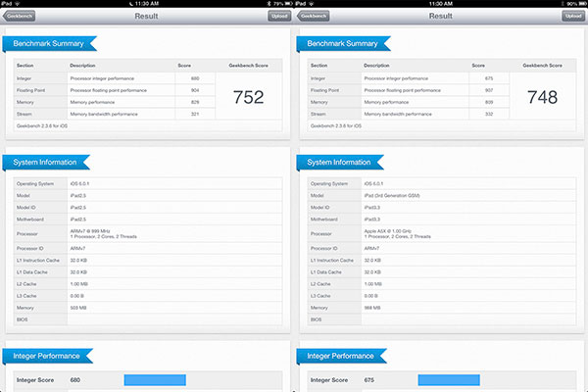Select 'ARMv7 @ 999 MHz' processor value

pos(90,231)
